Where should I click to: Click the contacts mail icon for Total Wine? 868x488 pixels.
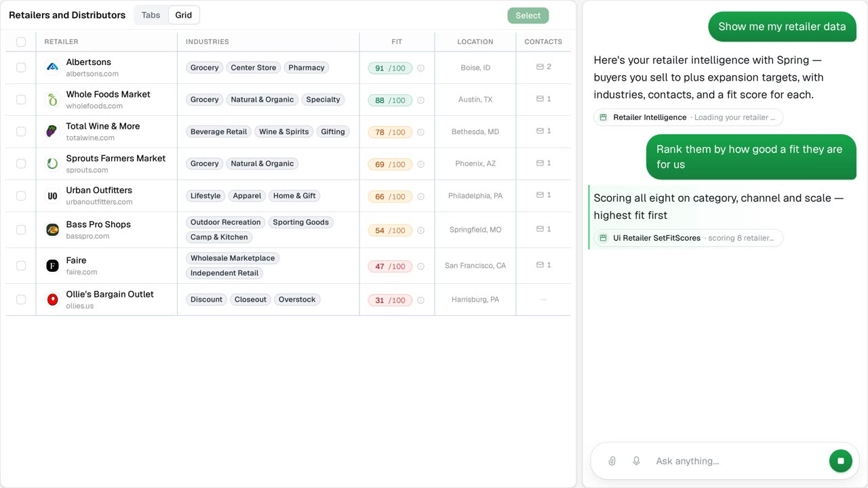tap(540, 131)
